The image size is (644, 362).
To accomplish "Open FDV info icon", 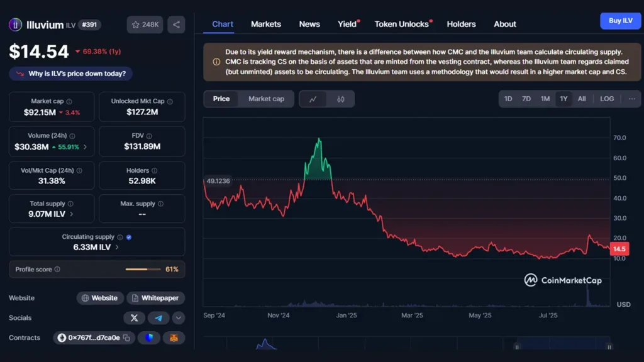I will tap(149, 136).
